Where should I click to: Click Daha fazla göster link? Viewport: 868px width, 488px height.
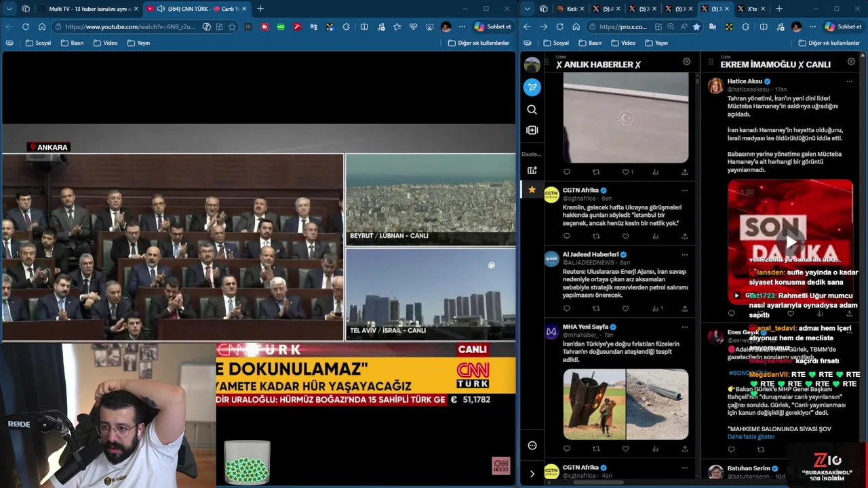tap(751, 437)
